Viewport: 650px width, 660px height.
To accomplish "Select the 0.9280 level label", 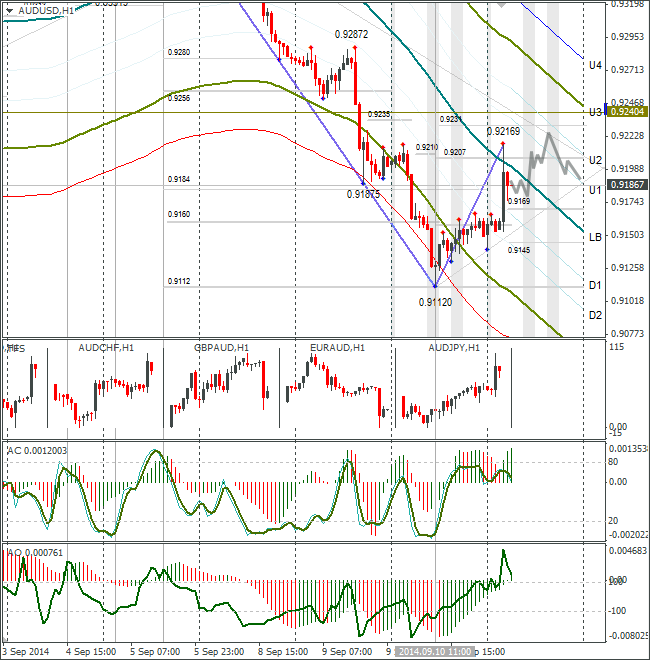I will [178, 52].
